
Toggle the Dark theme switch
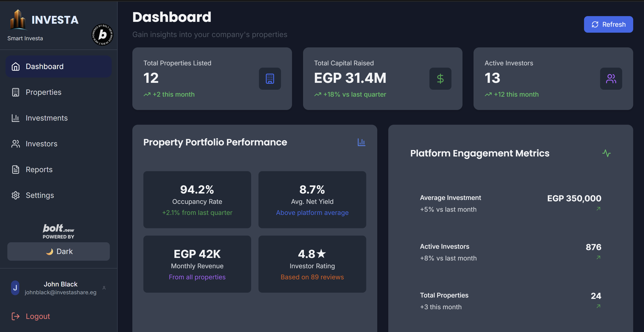59,251
